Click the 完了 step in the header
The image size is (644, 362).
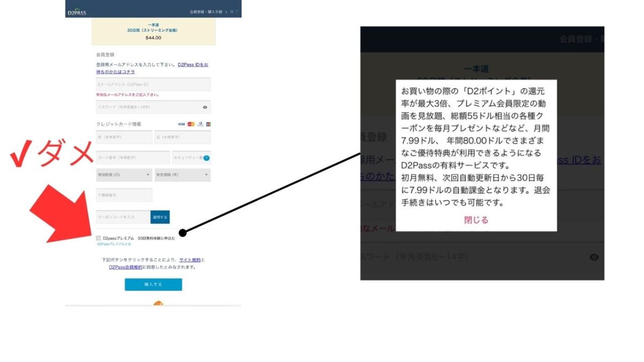tap(233, 11)
